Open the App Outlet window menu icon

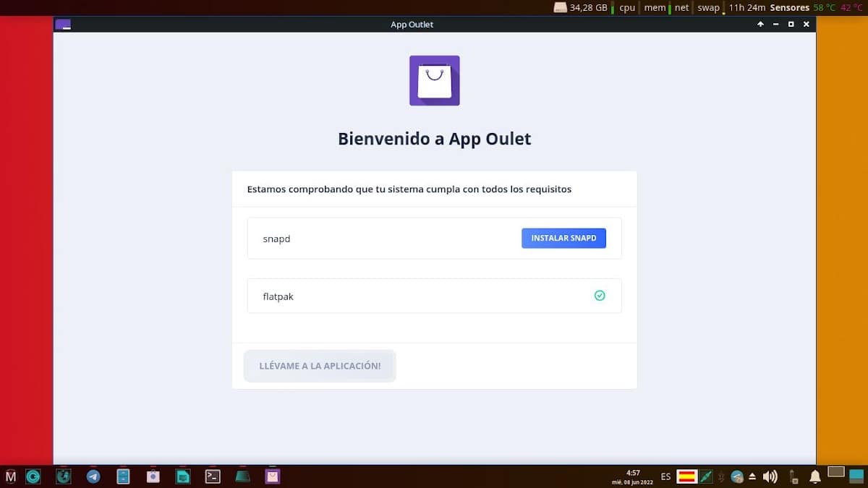[x=63, y=24]
